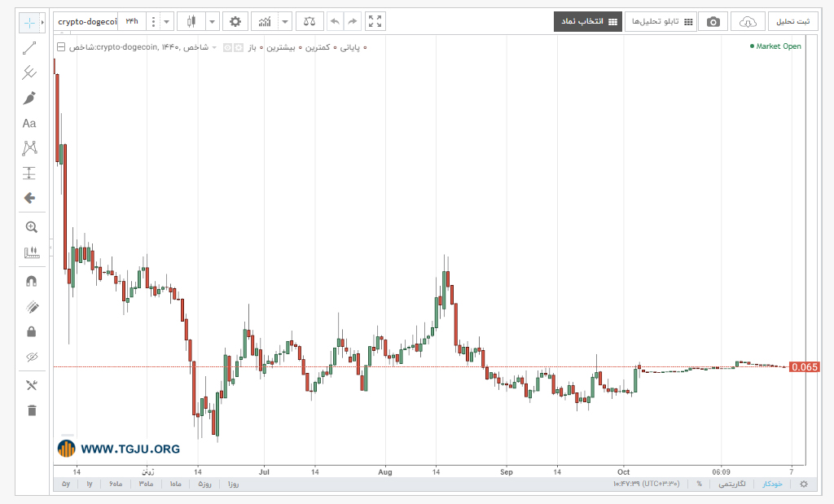Open the drawing tools manager icon
Image resolution: width=834 pixels, height=504 pixels.
[32, 385]
